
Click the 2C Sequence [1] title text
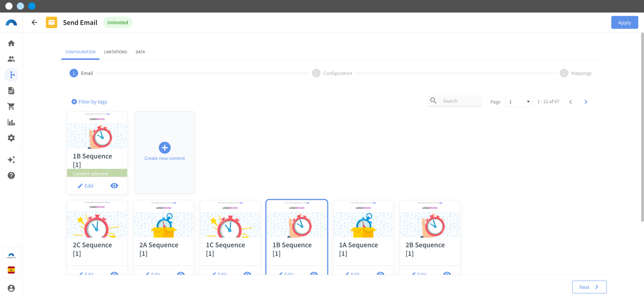point(92,249)
